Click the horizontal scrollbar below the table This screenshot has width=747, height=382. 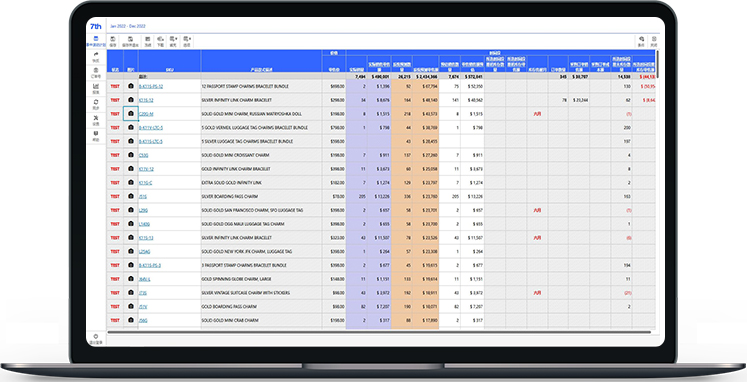tap(379, 332)
